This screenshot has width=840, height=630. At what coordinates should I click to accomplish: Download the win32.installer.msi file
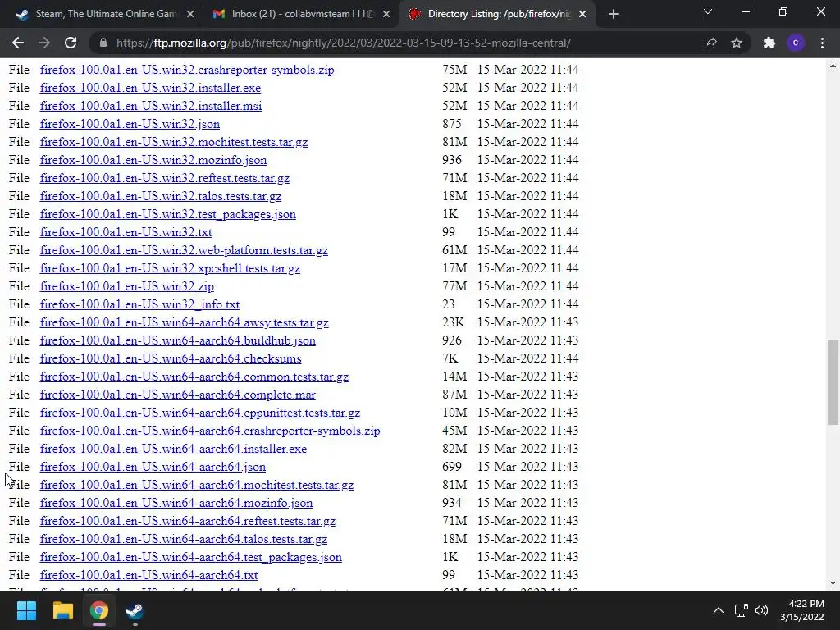tap(151, 106)
